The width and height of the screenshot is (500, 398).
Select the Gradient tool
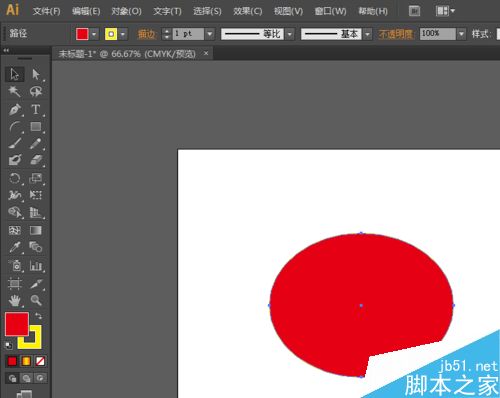tap(36, 230)
